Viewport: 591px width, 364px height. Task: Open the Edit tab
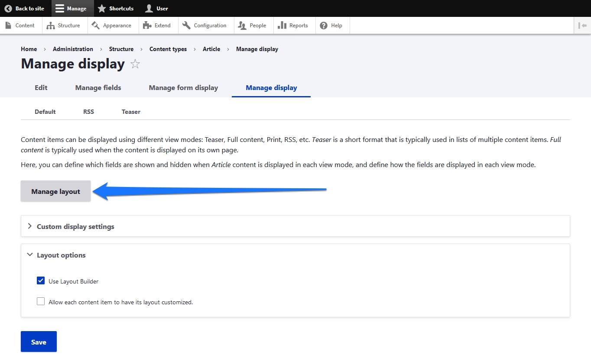pyautogui.click(x=41, y=88)
